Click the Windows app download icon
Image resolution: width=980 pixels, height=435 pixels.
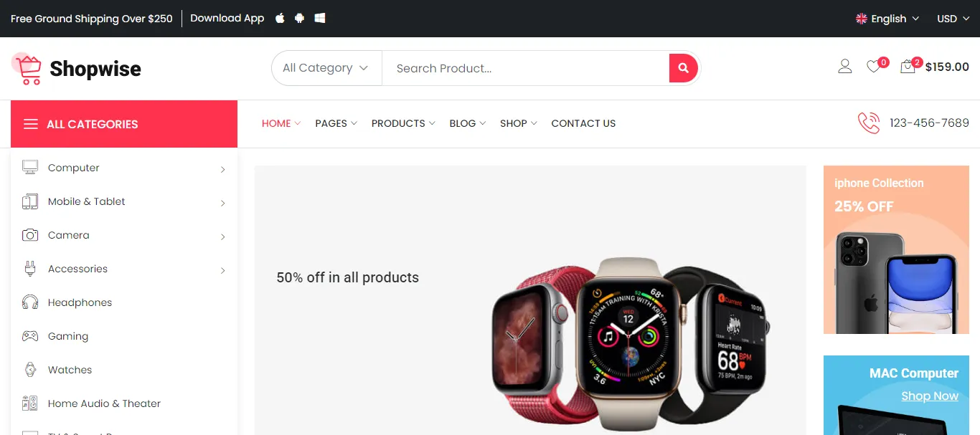320,19
